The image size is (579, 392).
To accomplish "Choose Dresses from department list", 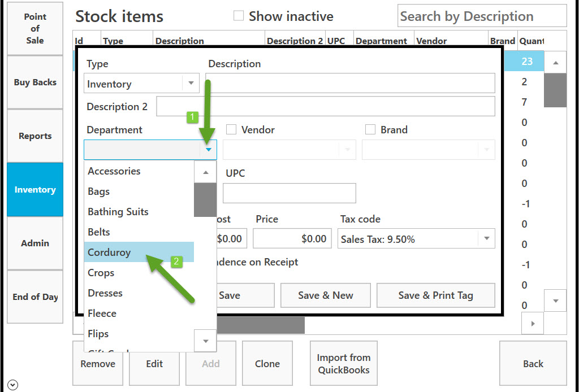I will coord(139,293).
